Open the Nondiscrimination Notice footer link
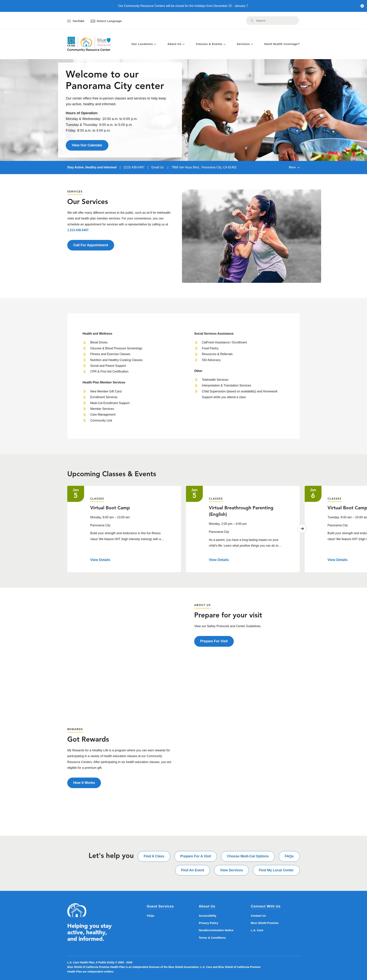The height and width of the screenshot is (980, 367). click(216, 930)
